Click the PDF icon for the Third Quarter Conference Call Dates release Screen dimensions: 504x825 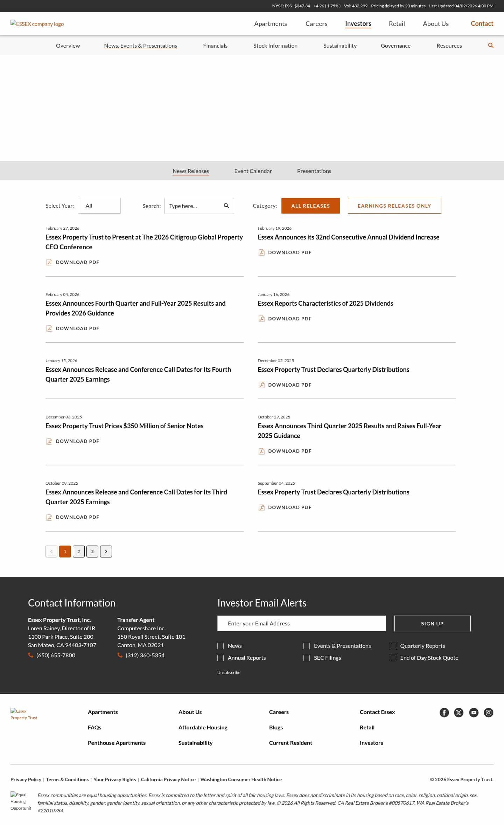coord(49,517)
